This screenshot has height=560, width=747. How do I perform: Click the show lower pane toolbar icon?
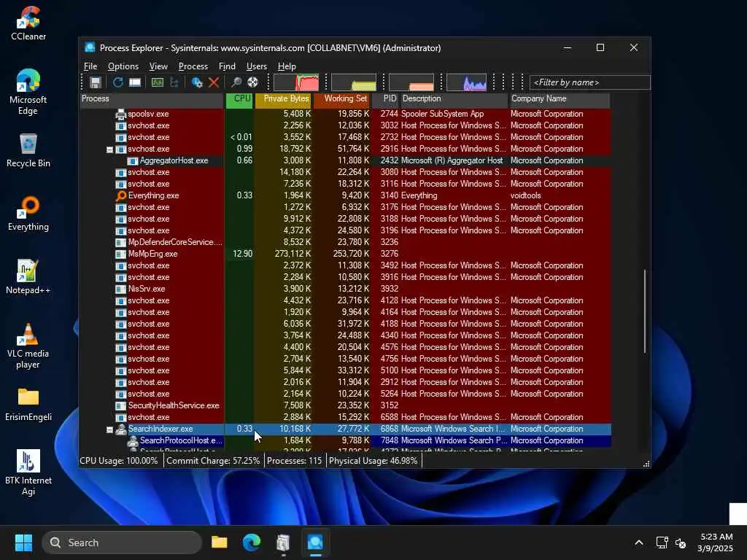coord(135,82)
